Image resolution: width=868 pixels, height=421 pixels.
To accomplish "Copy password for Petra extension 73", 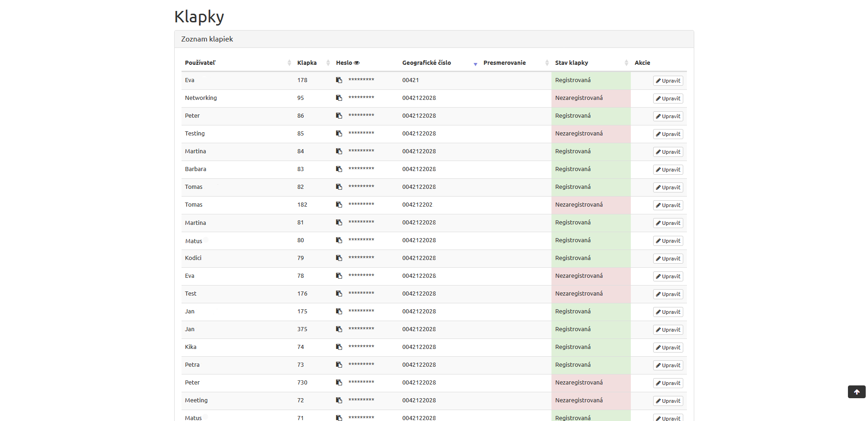I will coord(339,365).
